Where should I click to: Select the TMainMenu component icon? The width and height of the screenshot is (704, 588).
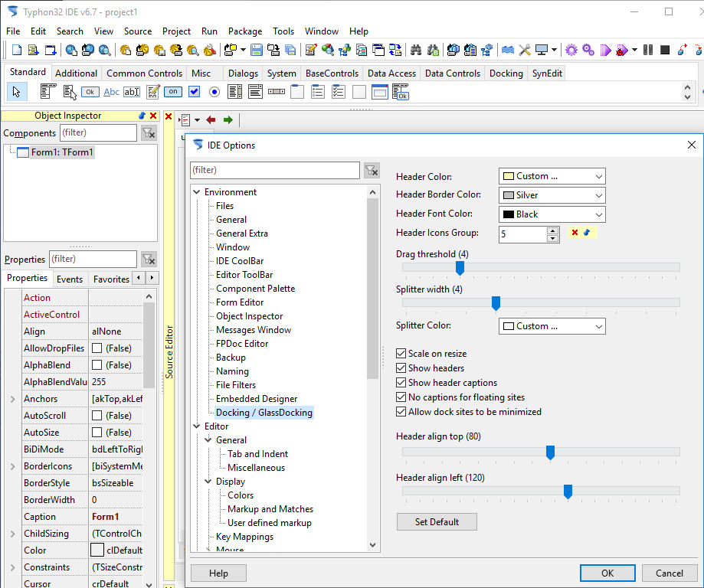click(x=47, y=92)
